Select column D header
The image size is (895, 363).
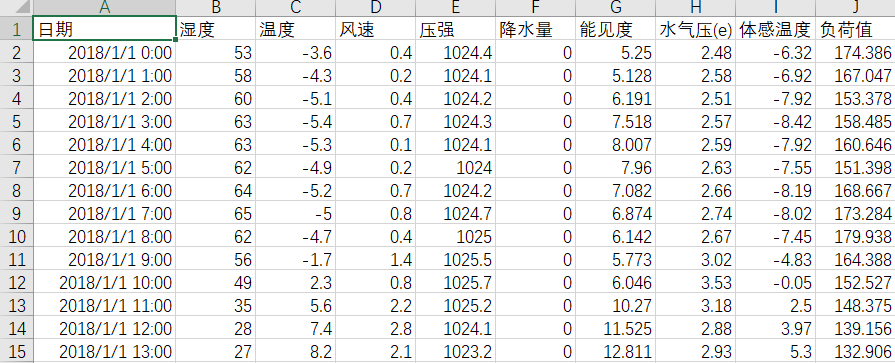click(x=376, y=8)
